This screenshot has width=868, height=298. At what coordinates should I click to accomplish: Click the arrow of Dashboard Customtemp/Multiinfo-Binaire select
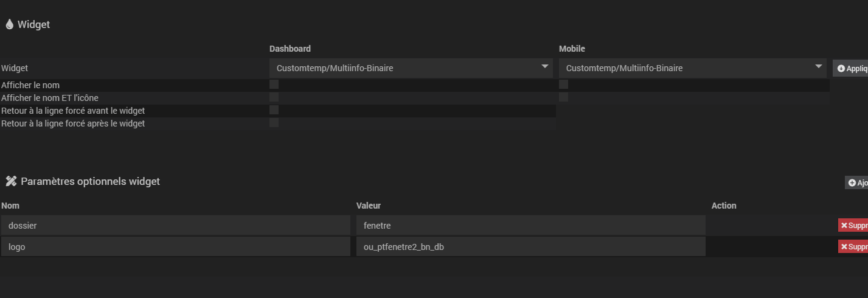[x=545, y=67]
